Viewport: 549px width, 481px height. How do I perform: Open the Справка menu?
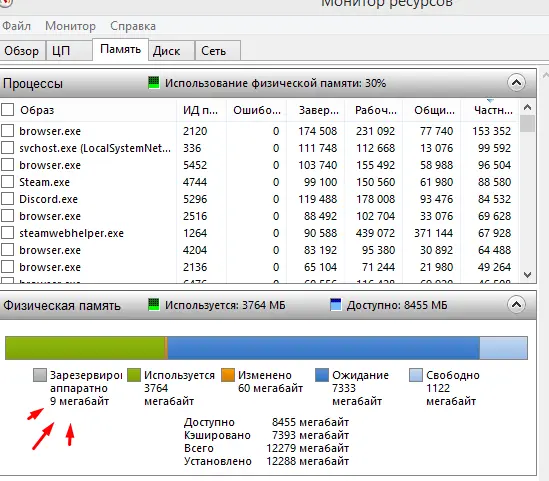coord(133,26)
